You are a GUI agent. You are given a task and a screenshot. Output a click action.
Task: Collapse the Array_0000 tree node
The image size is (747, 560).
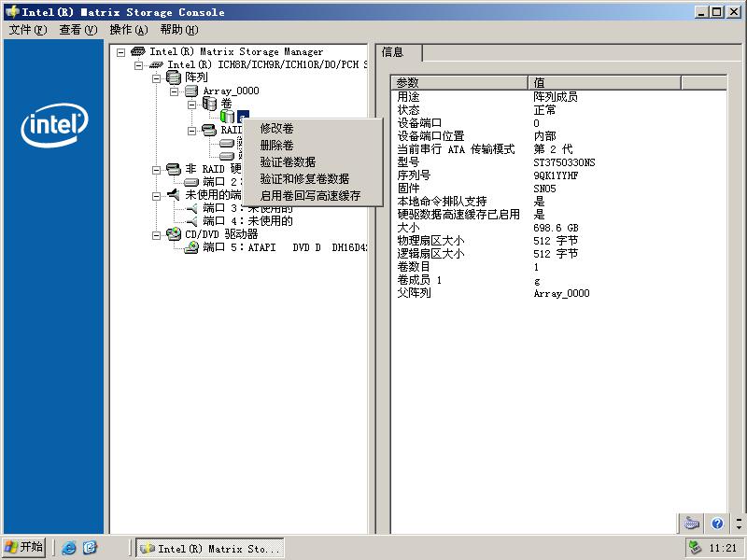tap(175, 91)
